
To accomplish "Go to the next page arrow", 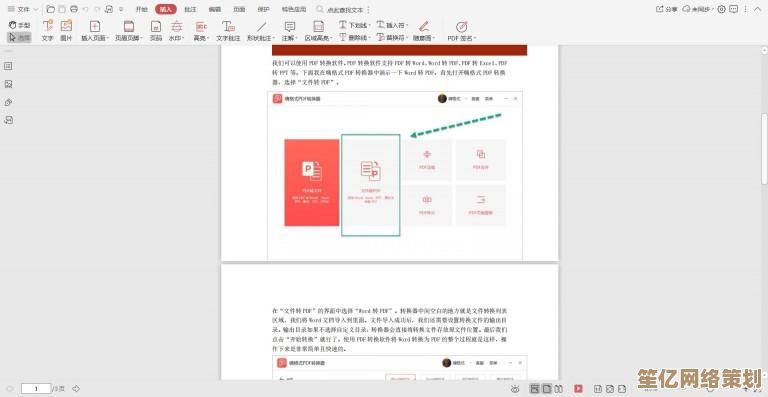I will 76,389.
